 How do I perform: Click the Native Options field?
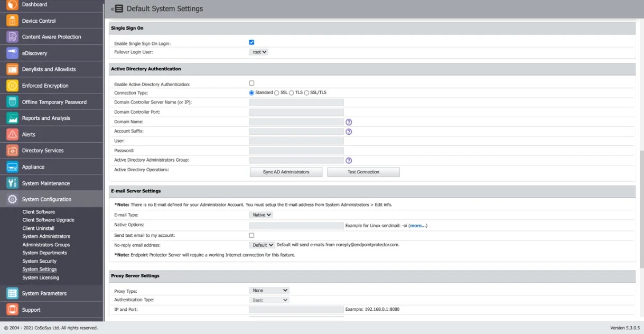pyautogui.click(x=296, y=226)
